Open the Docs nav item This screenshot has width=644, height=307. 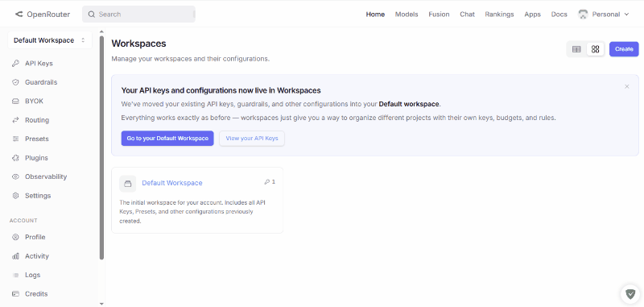pyautogui.click(x=559, y=15)
